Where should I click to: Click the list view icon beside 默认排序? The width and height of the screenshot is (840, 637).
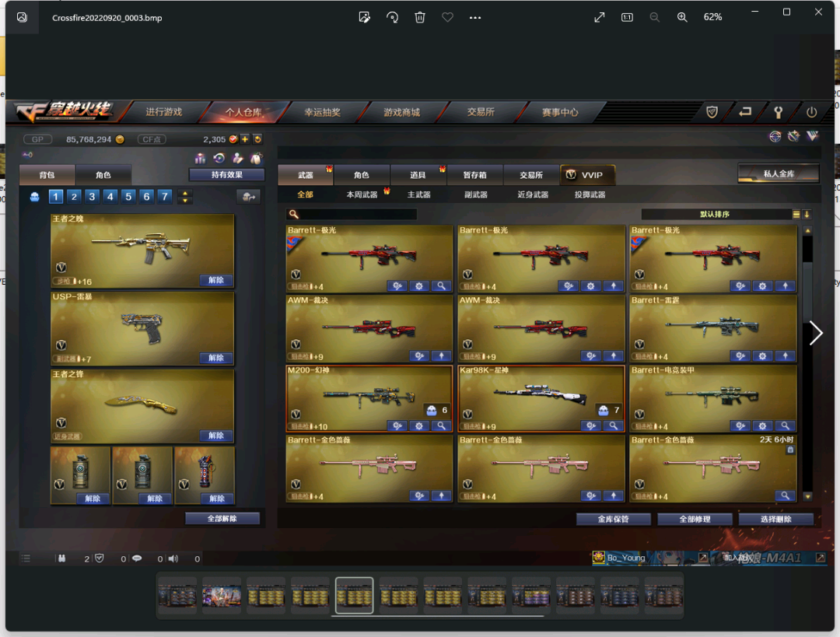point(796,215)
